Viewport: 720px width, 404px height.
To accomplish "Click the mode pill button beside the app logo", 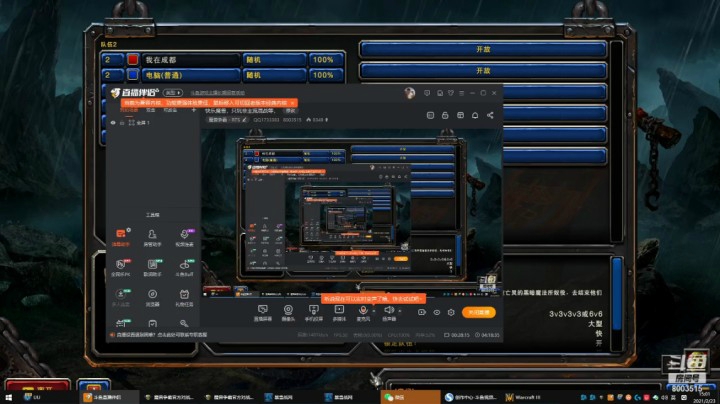I will [x=173, y=93].
